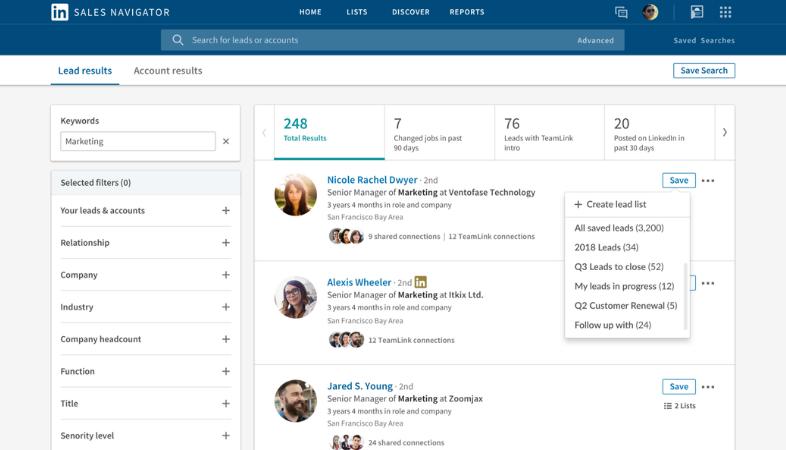The width and height of the screenshot is (786, 450).
Task: Expand the Seniority level filter
Action: click(226, 435)
